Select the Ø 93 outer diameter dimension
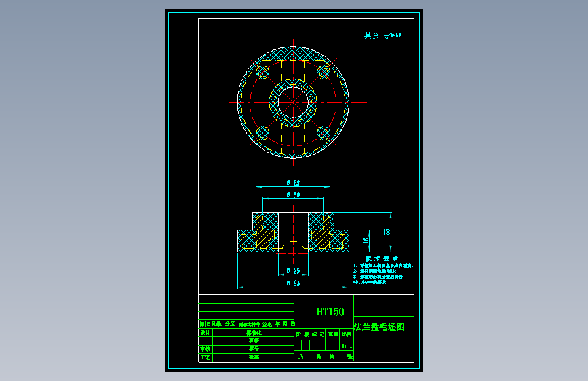This screenshot has height=381, width=588. pos(293,283)
